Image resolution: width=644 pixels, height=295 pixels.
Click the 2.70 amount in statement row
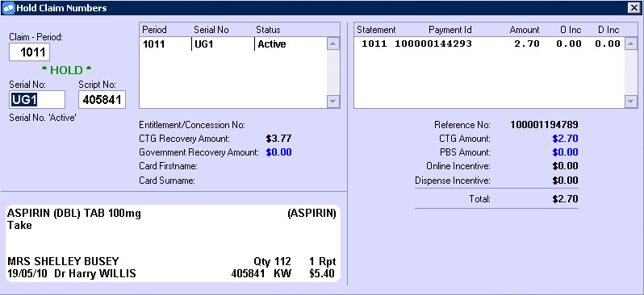point(527,44)
